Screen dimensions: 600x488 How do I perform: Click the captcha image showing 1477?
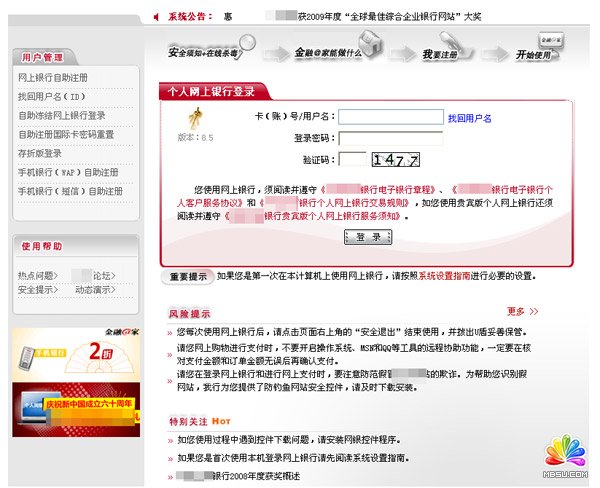394,159
